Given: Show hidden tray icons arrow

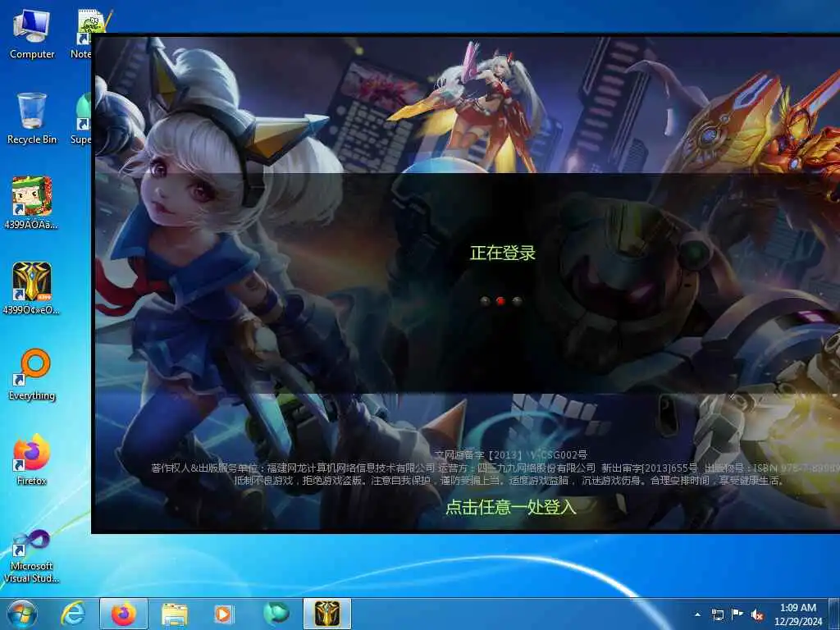Looking at the screenshot, I should 697,614.
